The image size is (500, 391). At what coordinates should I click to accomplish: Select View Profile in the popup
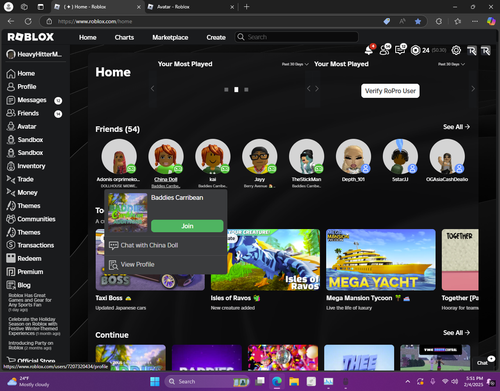[165, 264]
